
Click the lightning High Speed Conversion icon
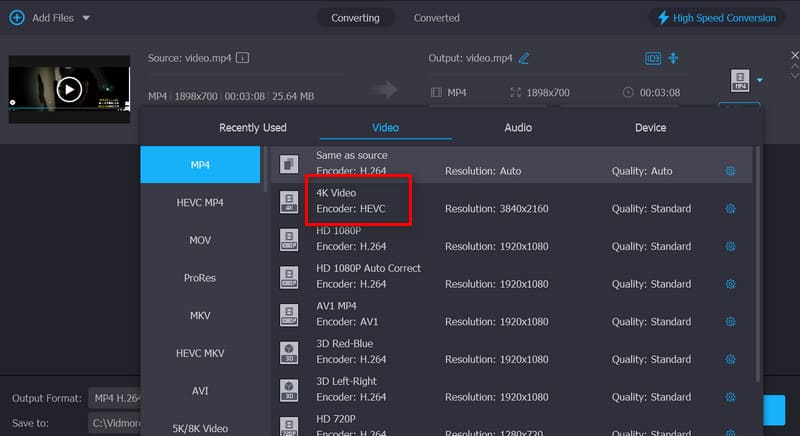(663, 18)
